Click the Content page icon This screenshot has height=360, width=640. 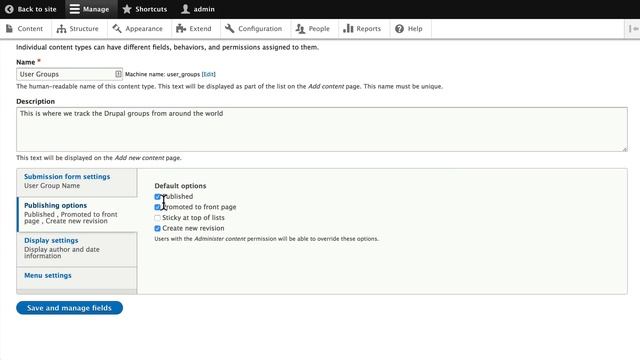9,29
